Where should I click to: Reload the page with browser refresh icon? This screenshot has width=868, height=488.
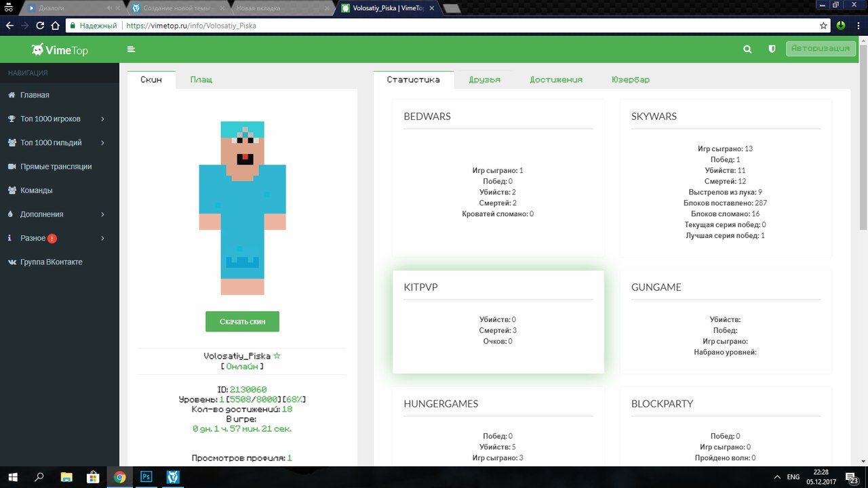40,26
